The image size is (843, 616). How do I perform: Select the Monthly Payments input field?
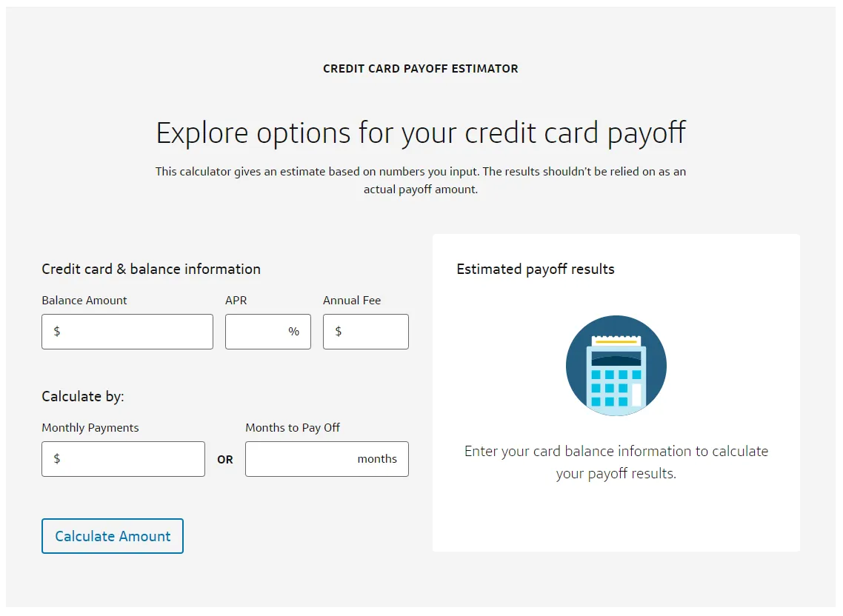click(122, 458)
